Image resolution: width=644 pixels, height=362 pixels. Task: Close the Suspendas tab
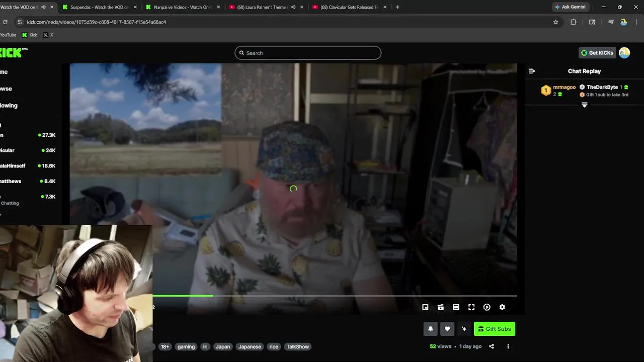tap(135, 7)
